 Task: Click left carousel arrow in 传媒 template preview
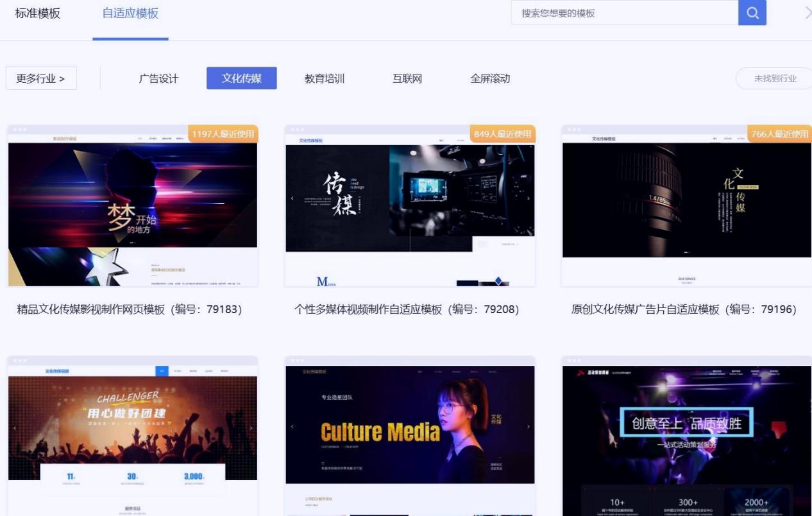pos(292,198)
